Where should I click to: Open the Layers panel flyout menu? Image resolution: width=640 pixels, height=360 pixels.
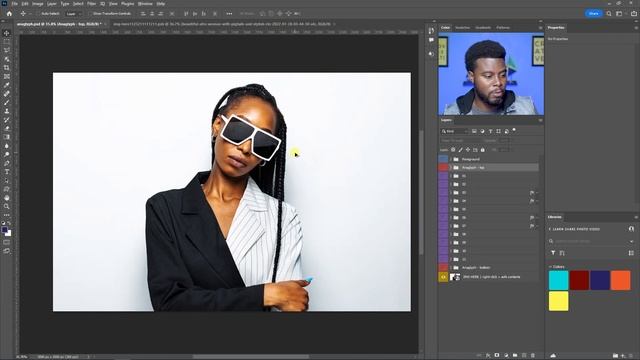point(540,120)
